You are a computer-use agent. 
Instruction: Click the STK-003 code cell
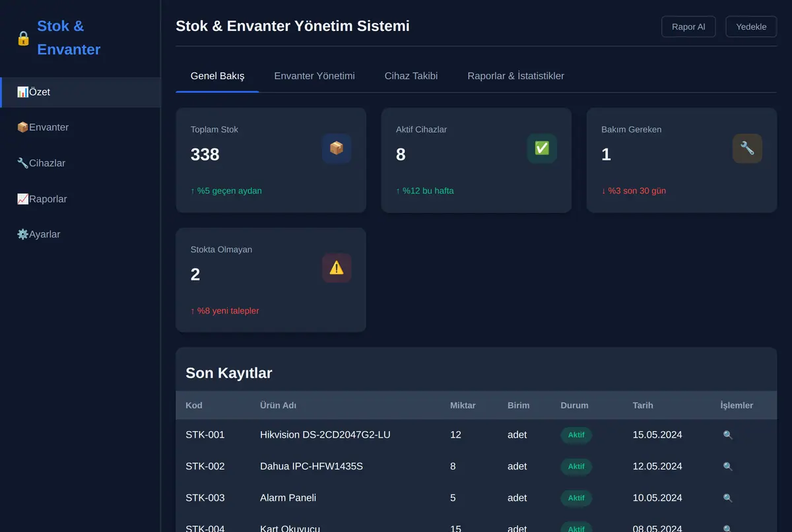click(x=205, y=498)
